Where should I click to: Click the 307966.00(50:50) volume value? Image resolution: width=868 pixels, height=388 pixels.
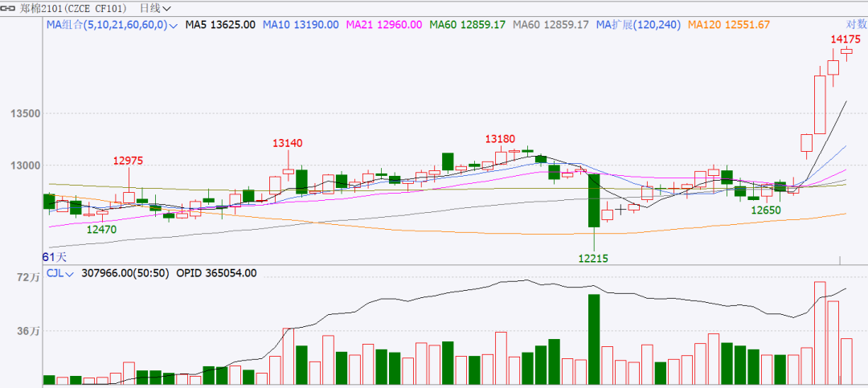pyautogui.click(x=125, y=273)
